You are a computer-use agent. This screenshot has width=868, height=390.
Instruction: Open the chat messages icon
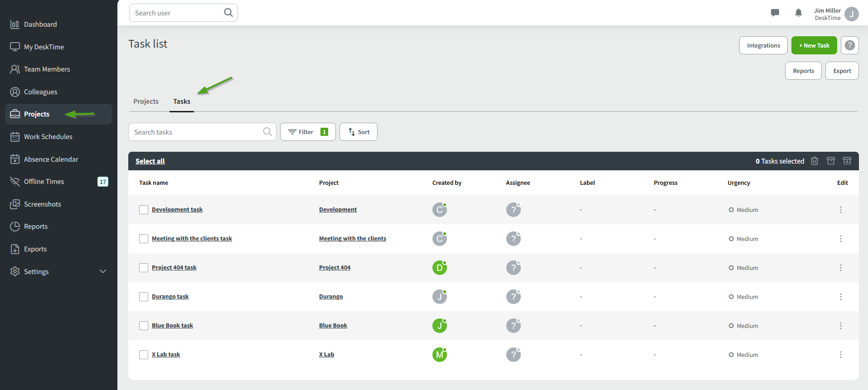click(x=775, y=13)
